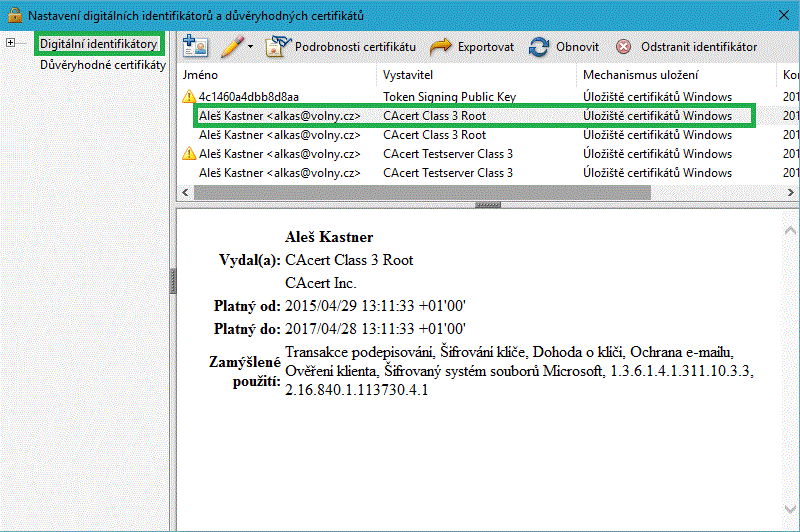The height and width of the screenshot is (532, 800).
Task: Click the pencil edit icon
Action: [231, 46]
